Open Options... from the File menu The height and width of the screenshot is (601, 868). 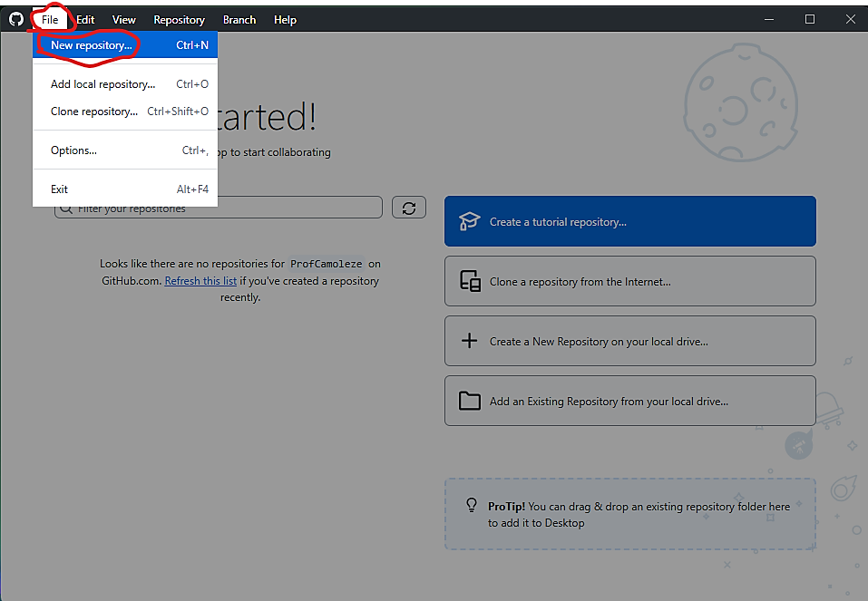pos(73,150)
